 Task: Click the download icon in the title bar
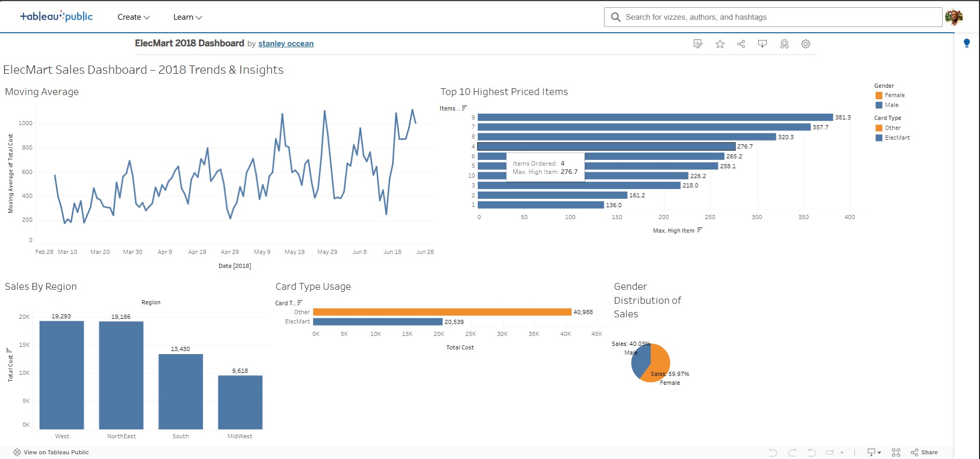click(762, 44)
